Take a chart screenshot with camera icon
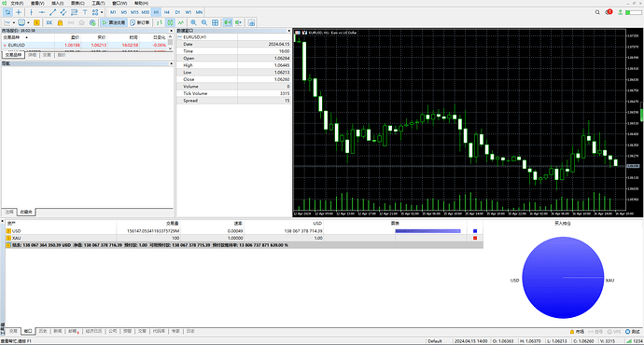Screen dimensions: 644x345 click(252, 22)
